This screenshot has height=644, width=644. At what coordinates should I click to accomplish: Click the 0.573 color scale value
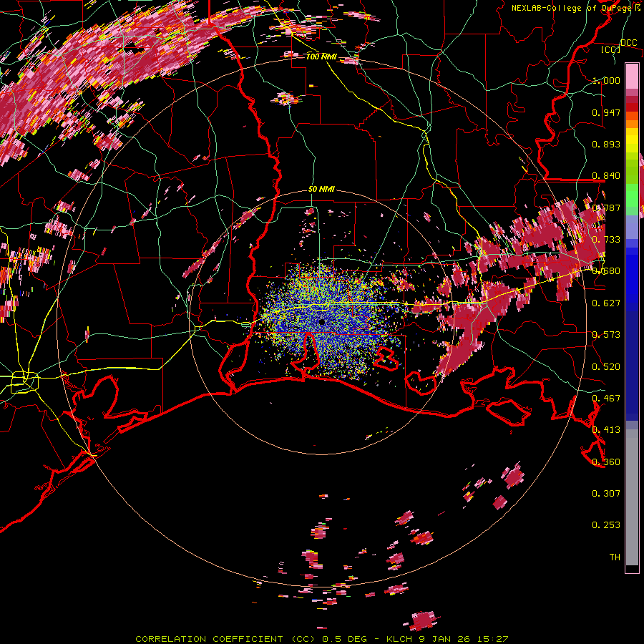[x=606, y=335]
